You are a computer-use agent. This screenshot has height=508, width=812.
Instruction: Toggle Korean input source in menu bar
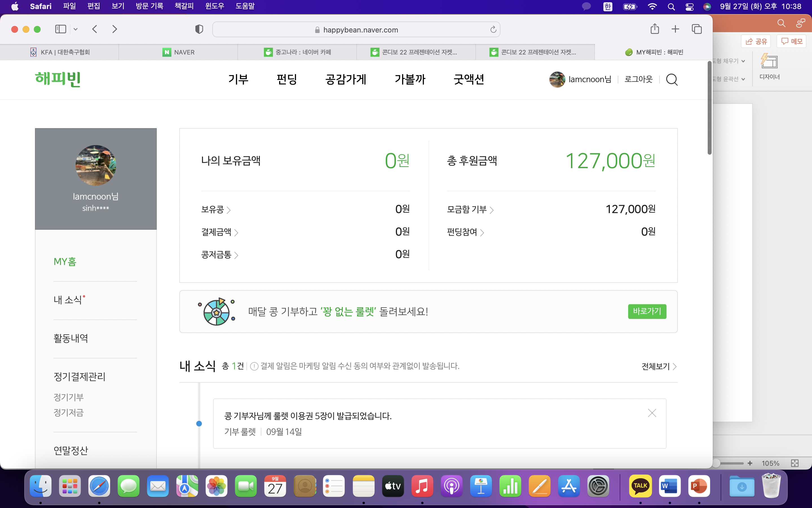608,6
